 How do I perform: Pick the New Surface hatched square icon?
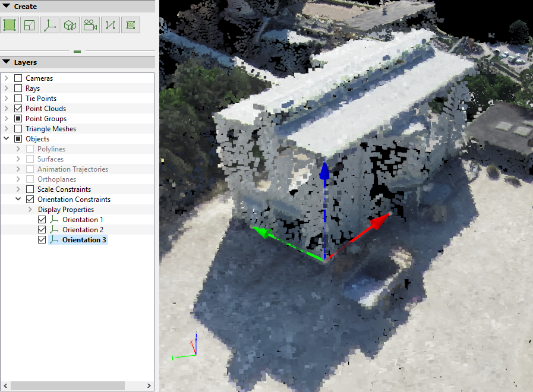(x=131, y=25)
